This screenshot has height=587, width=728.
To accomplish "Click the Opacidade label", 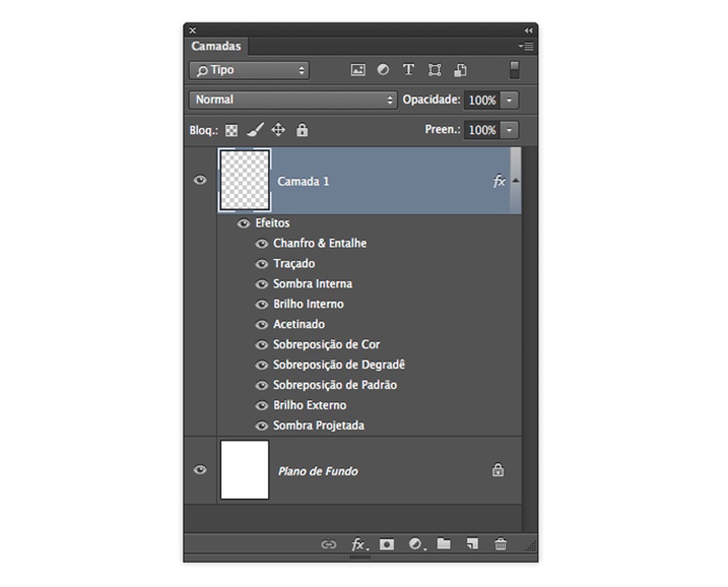I will pos(431,100).
